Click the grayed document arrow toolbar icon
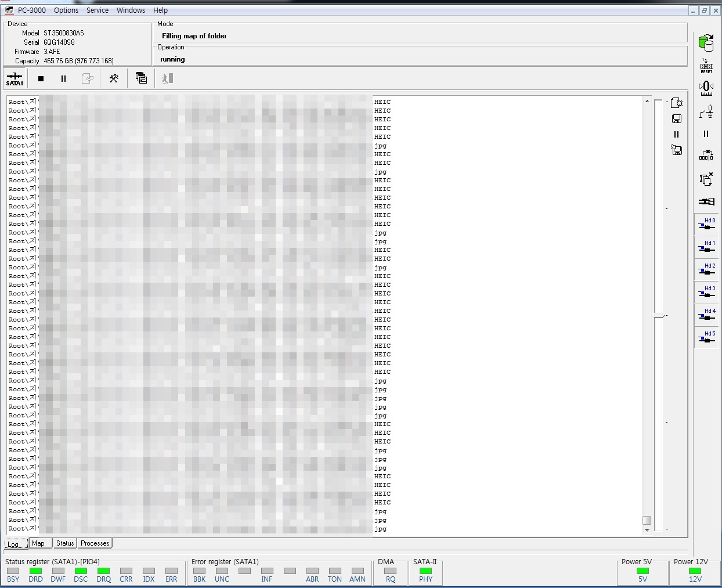This screenshot has width=722, height=588. click(87, 78)
